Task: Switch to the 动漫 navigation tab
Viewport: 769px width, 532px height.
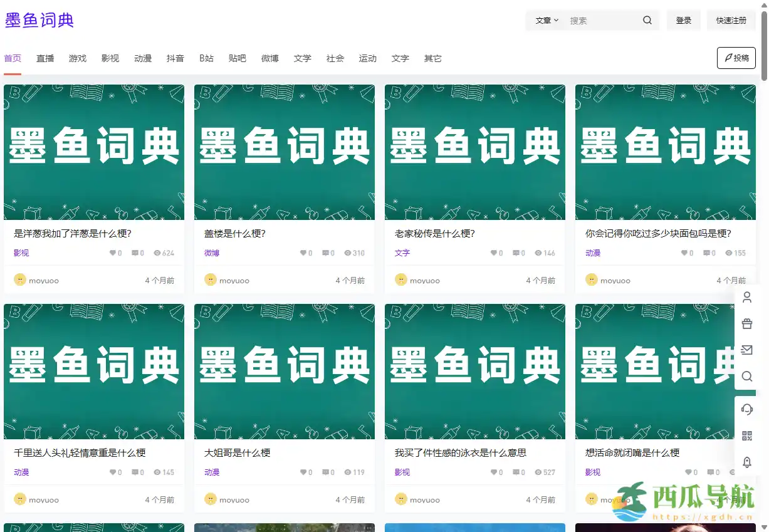Action: pos(142,58)
